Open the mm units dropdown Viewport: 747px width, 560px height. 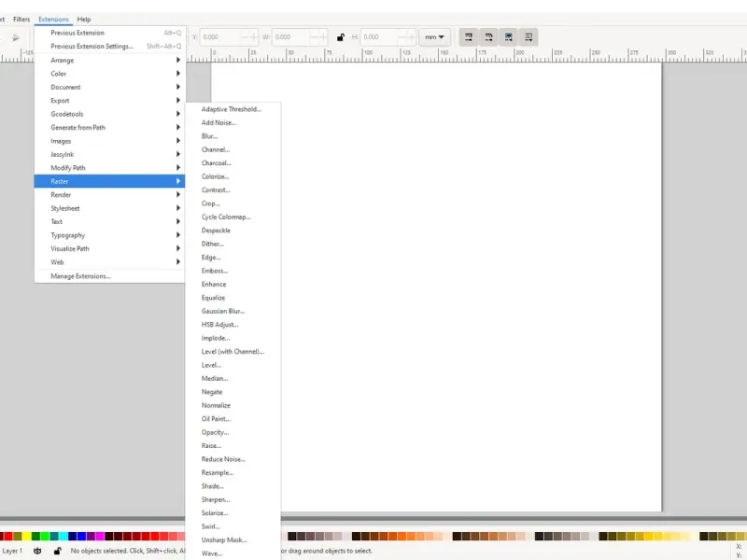point(434,37)
